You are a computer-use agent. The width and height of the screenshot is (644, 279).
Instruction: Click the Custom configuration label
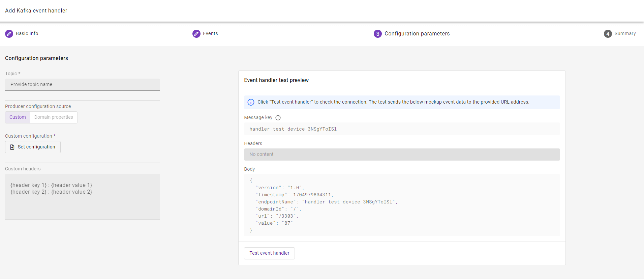tap(30, 136)
